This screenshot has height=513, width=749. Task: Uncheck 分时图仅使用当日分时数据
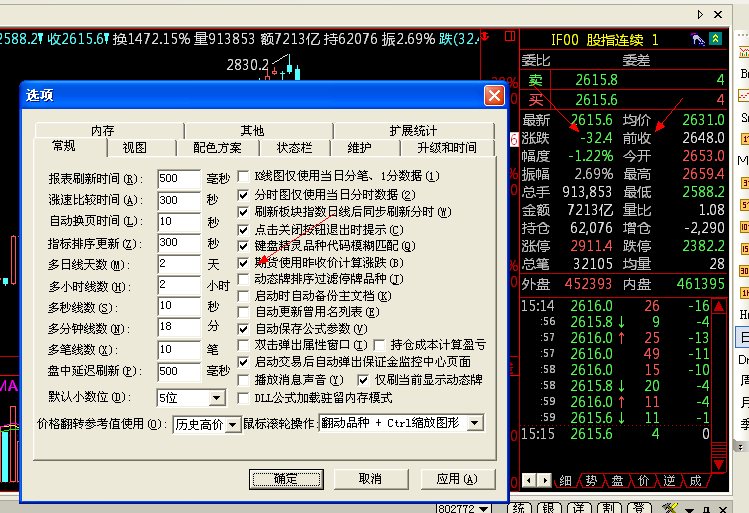point(243,195)
